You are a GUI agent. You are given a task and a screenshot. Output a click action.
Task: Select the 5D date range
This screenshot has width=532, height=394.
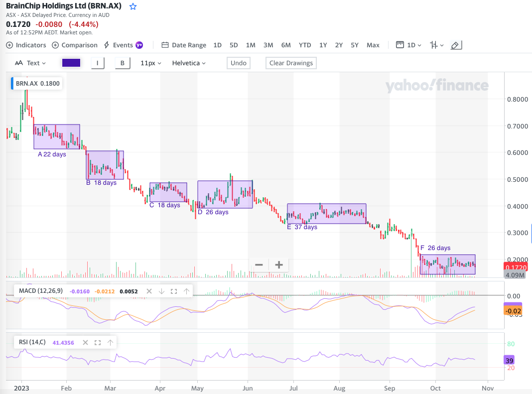coord(234,45)
